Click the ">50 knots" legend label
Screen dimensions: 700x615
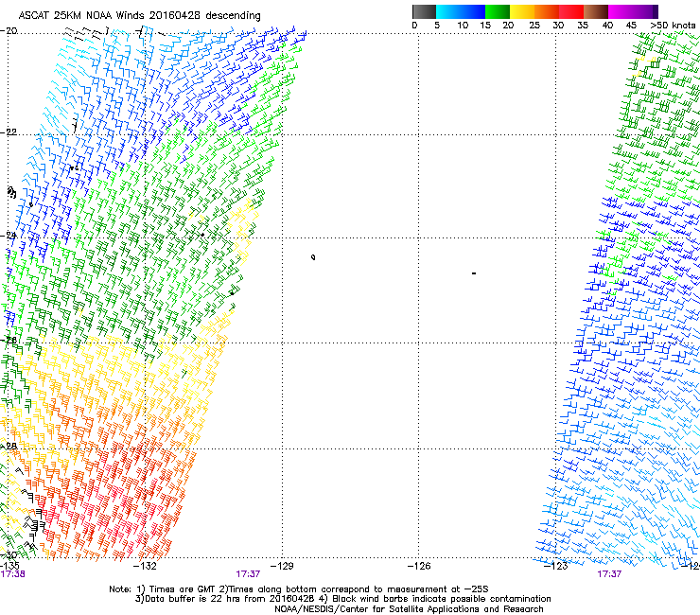[673, 26]
